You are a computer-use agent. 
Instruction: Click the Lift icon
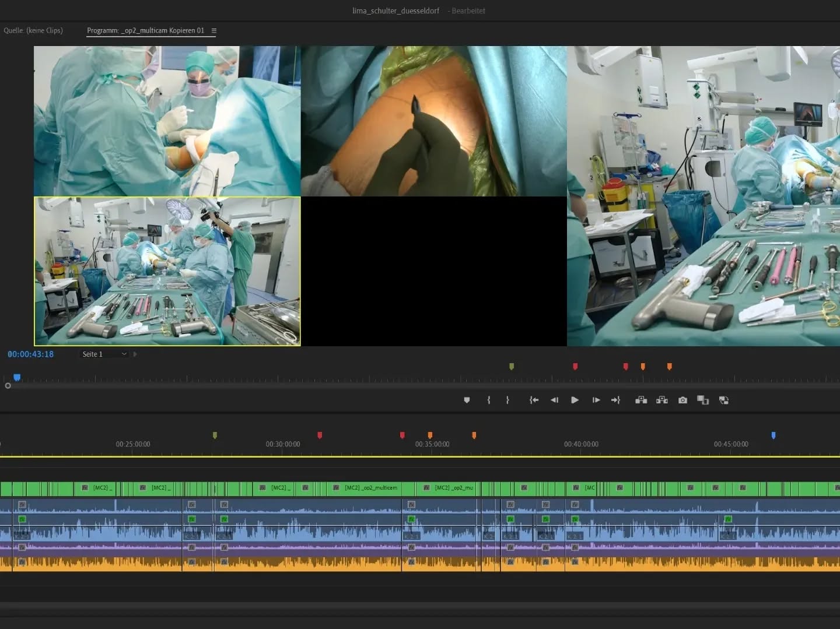point(641,400)
